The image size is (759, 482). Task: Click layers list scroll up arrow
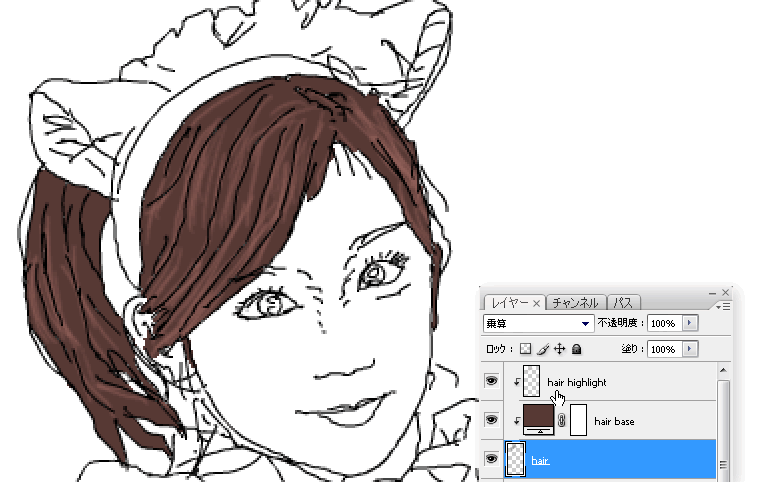click(x=723, y=370)
